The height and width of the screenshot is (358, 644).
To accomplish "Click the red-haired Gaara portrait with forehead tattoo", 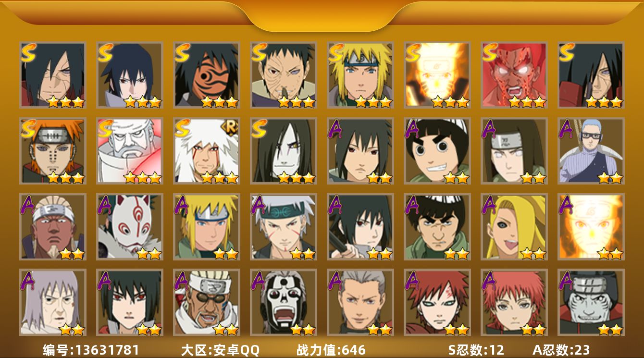I will tap(437, 302).
